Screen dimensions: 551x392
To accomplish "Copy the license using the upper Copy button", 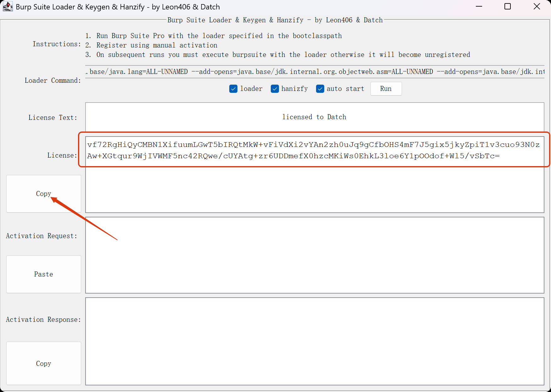I will point(44,194).
